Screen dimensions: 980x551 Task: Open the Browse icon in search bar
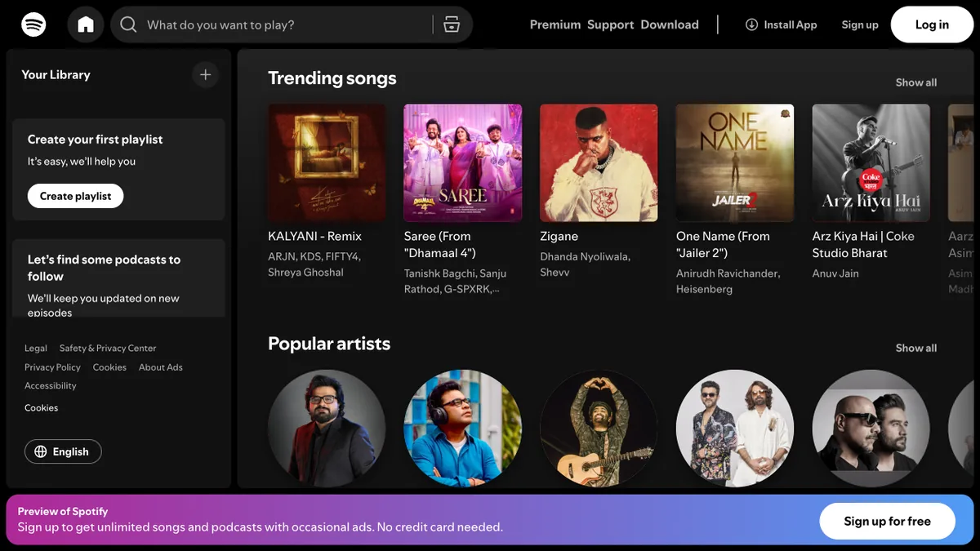(x=452, y=24)
